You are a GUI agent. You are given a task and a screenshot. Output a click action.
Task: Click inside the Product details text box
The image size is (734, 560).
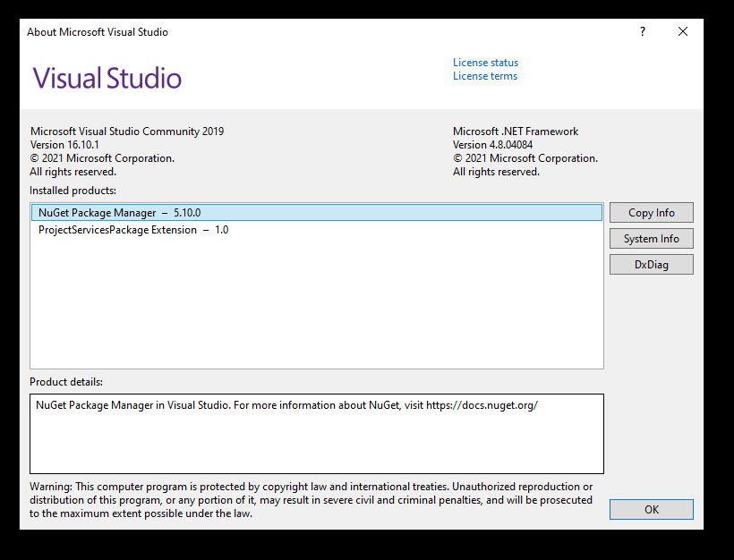[317, 434]
